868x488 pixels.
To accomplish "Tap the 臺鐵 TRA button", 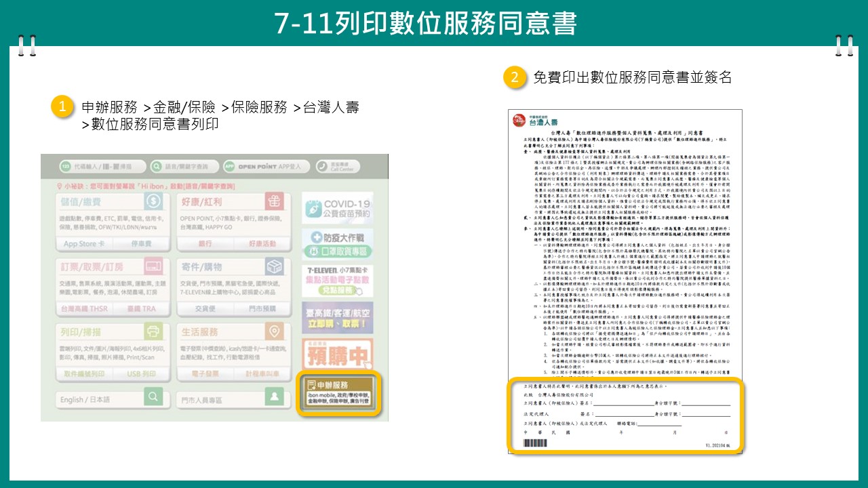I will pos(140,308).
